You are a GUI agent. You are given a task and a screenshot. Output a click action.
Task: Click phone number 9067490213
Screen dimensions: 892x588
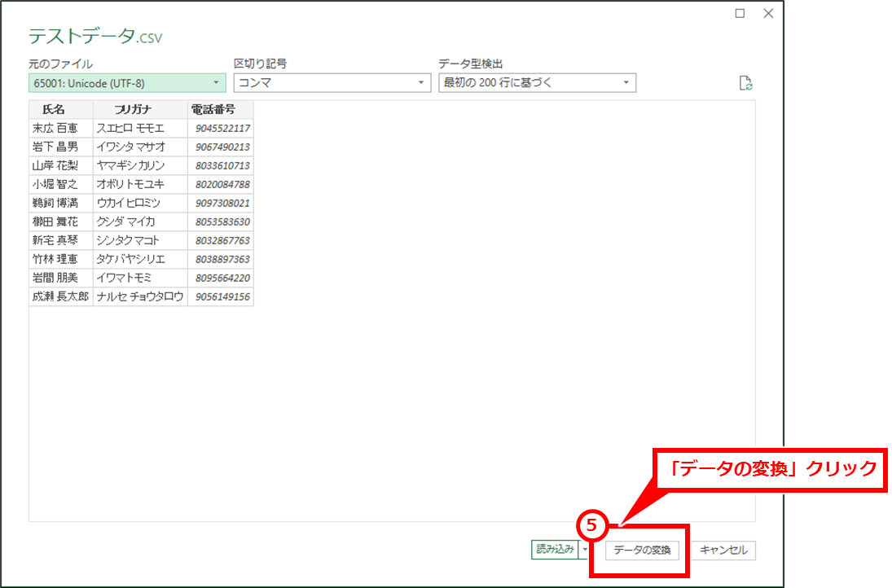[221, 147]
